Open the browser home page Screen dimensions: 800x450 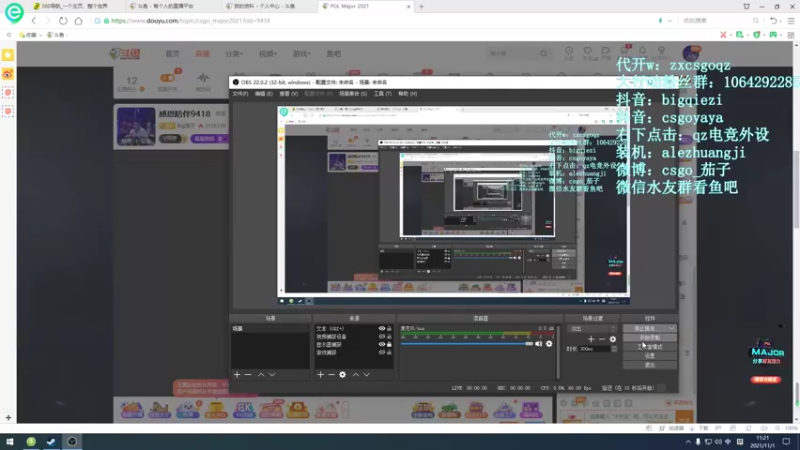pyautogui.click(x=78, y=21)
